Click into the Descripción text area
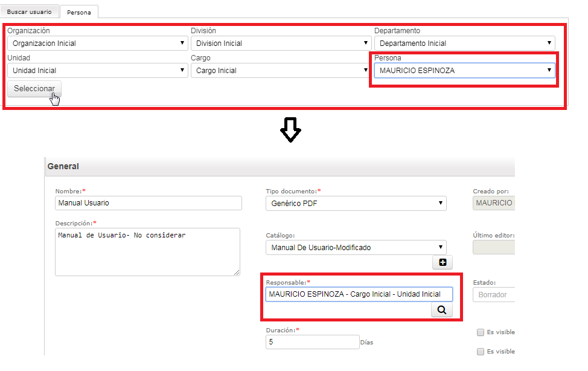The height and width of the screenshot is (371, 588). point(147,252)
